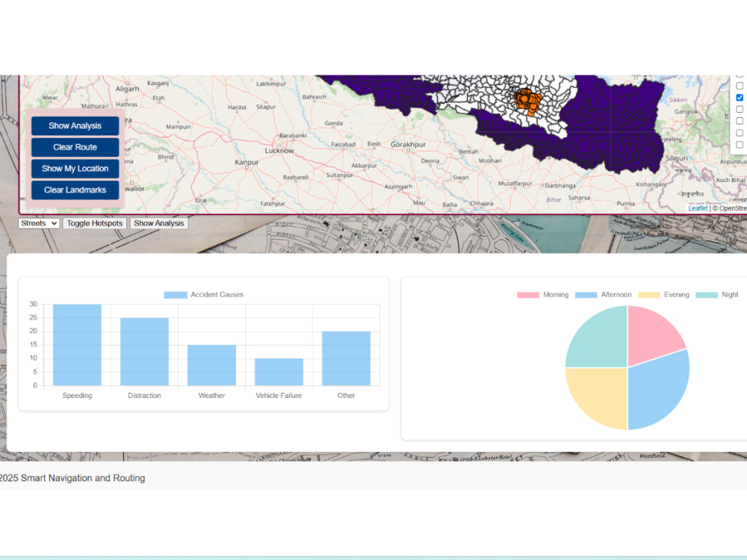Toggle the Morning legend item on the pie chart
Screen dimensions: 747x560
(542, 295)
